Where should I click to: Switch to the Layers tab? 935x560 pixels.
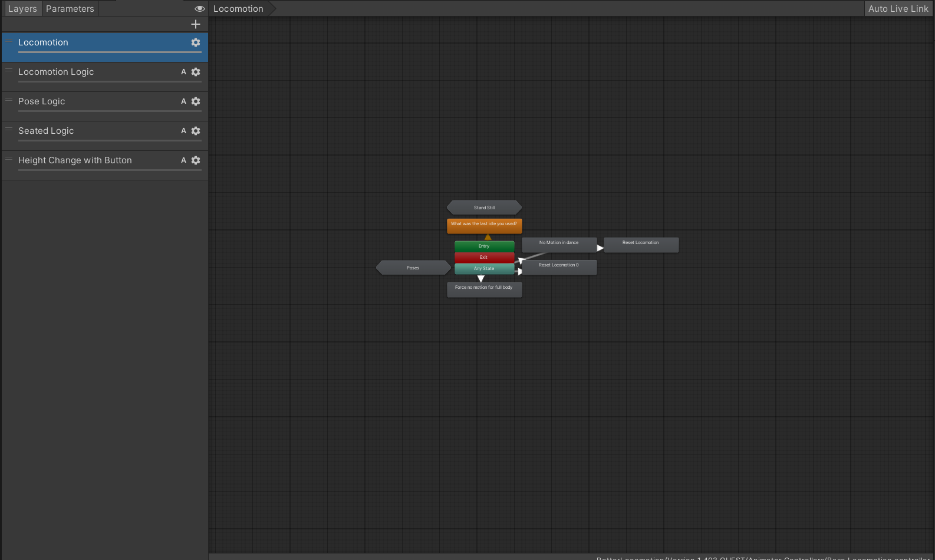22,9
